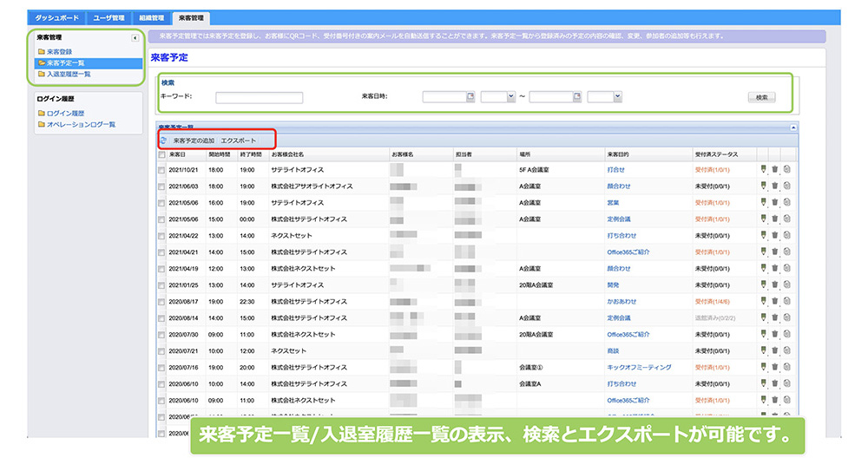
Task: Open calendar picker for start visit date
Action: pos(470,96)
